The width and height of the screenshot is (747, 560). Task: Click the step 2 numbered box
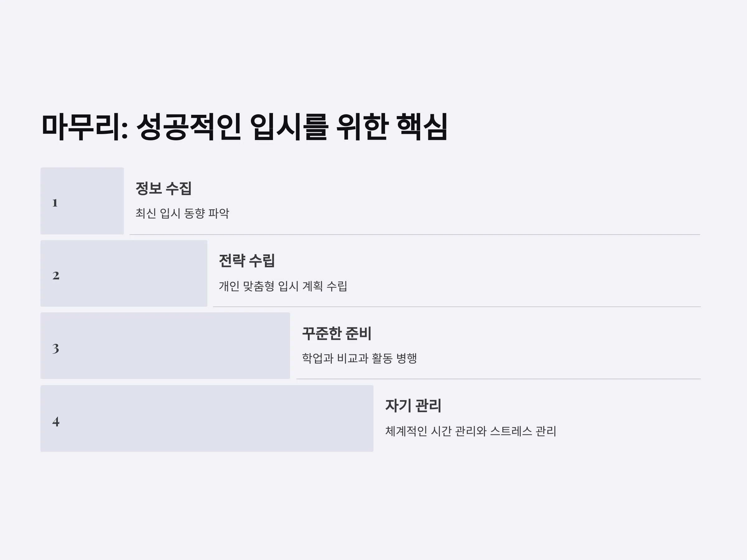124,273
